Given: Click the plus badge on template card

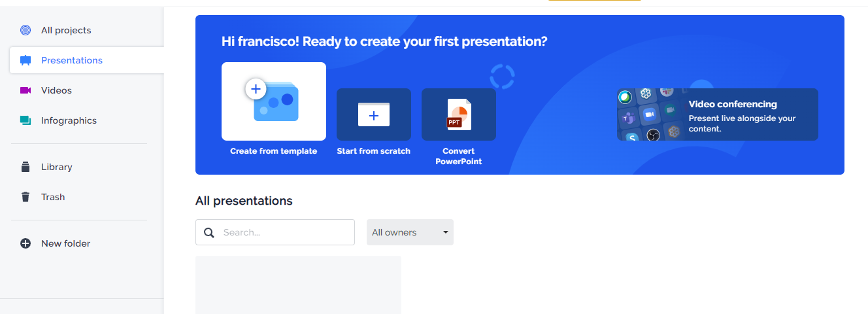Looking at the screenshot, I should [x=256, y=88].
